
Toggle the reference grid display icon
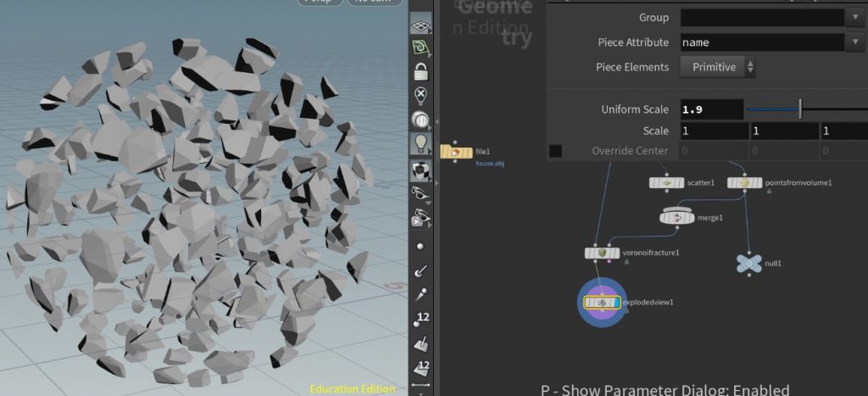[x=420, y=25]
